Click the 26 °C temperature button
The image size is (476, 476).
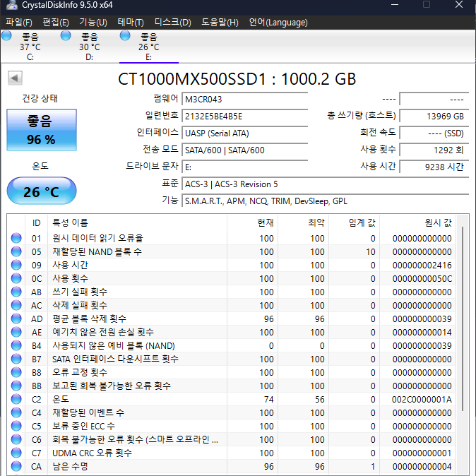42,191
